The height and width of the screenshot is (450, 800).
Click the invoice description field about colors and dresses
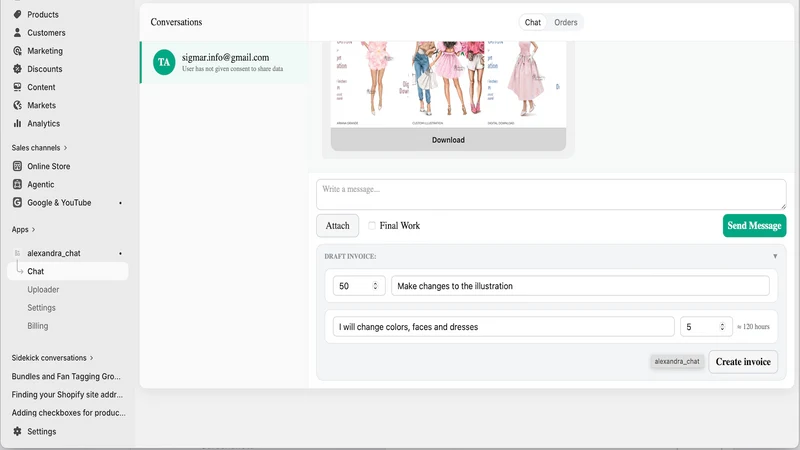[x=504, y=327]
